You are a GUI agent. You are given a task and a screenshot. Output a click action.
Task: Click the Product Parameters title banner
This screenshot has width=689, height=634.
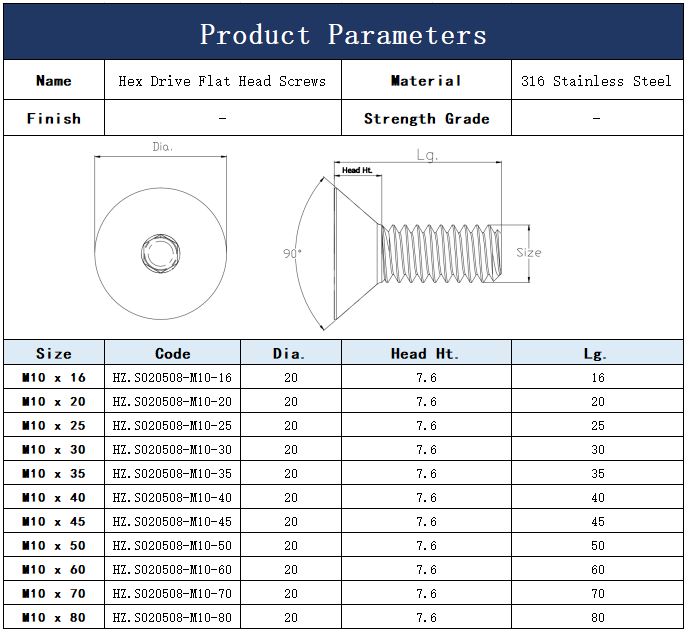coord(343,32)
